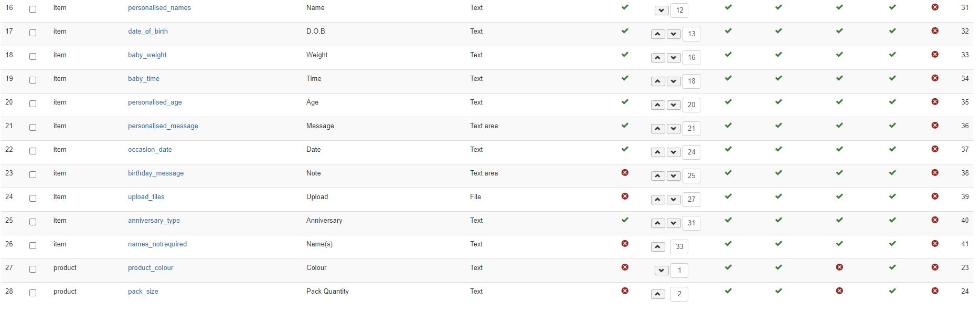Select checkbox for personalised_message row

pyautogui.click(x=33, y=127)
